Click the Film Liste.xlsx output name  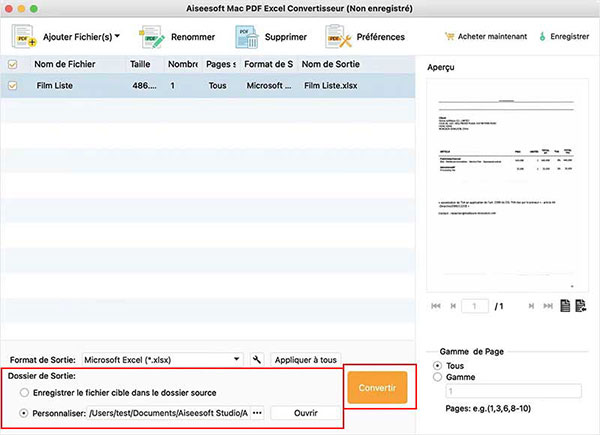(331, 85)
